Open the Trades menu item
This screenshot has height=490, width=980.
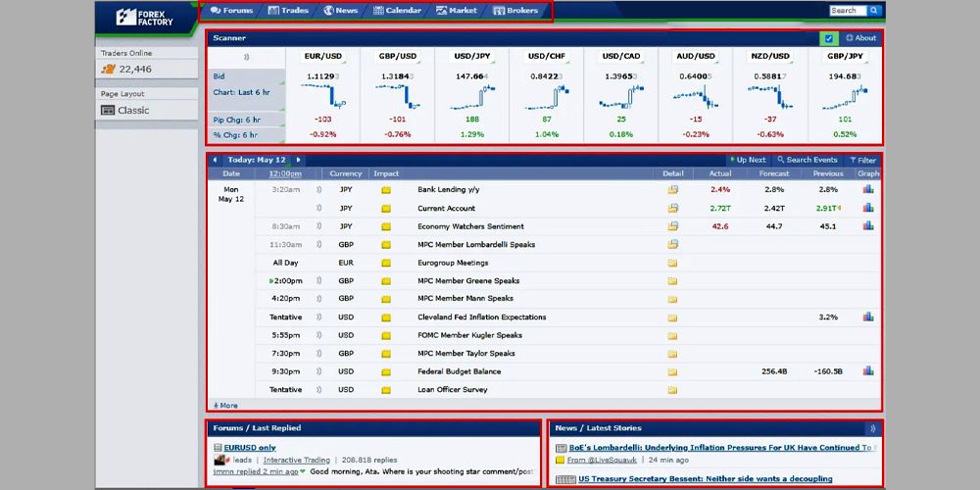[287, 11]
